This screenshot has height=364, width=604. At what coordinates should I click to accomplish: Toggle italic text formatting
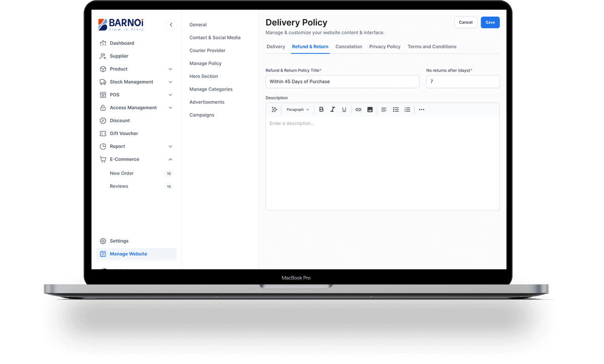pos(333,110)
